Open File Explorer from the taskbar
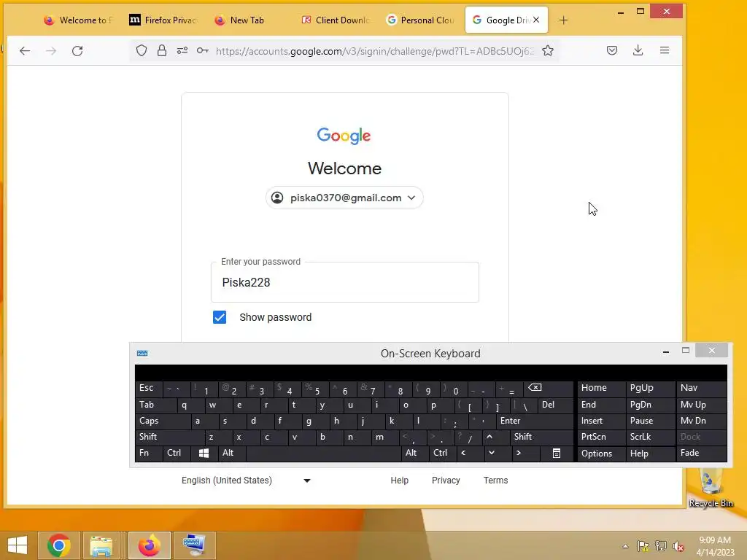Viewport: 747px width, 560px height. (101, 545)
